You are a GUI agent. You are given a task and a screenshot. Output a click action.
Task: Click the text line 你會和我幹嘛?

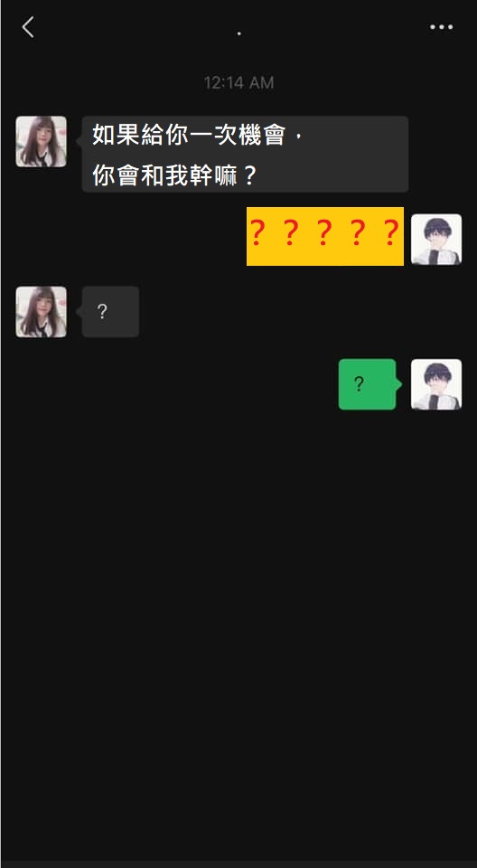pos(173,175)
